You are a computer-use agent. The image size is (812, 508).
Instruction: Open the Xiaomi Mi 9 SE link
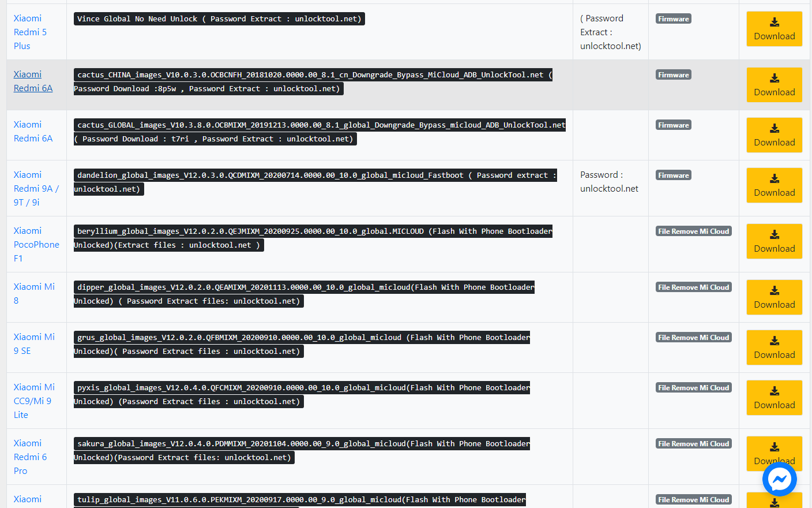tap(34, 344)
